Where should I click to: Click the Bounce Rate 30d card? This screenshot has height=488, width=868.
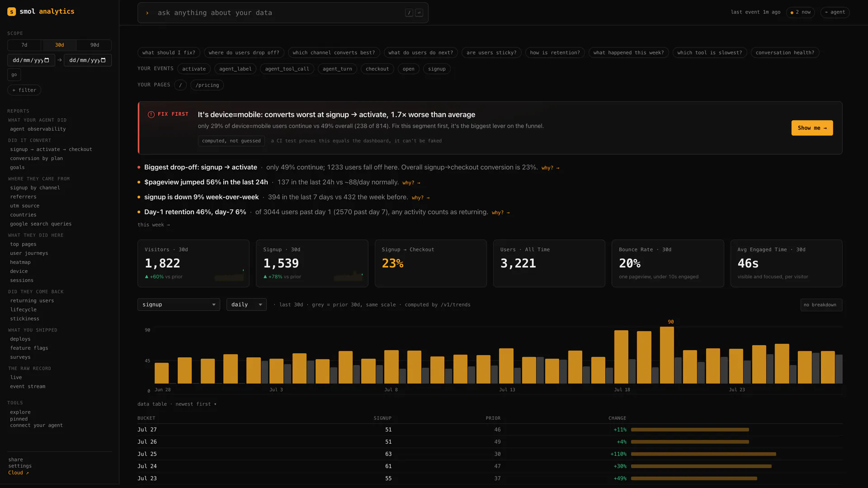point(668,263)
